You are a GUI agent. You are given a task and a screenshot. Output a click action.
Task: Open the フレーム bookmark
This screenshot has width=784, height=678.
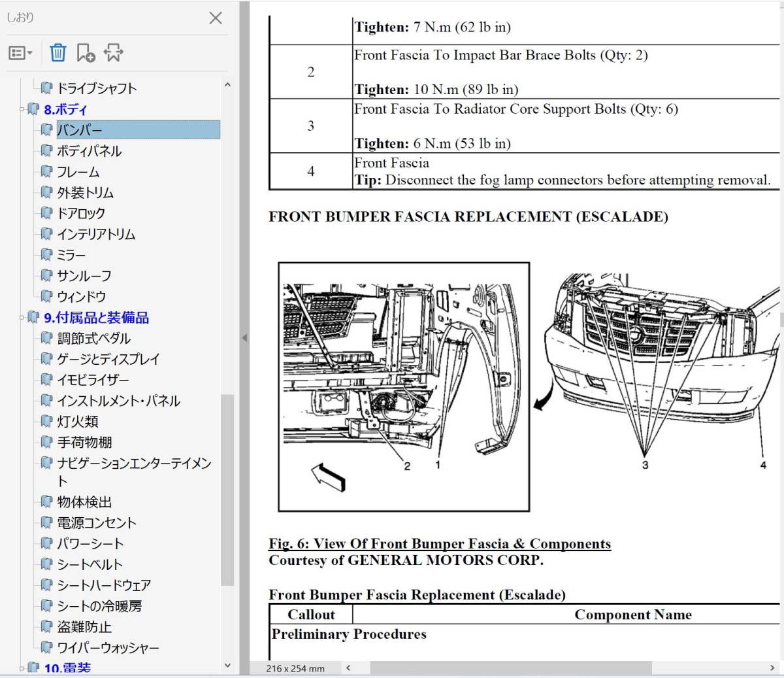pyautogui.click(x=78, y=172)
